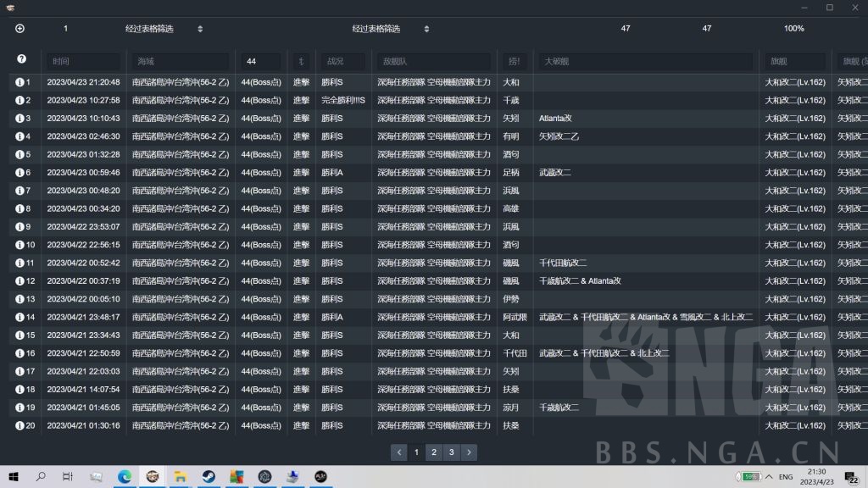Open File Explorer from the taskbar

click(180, 477)
